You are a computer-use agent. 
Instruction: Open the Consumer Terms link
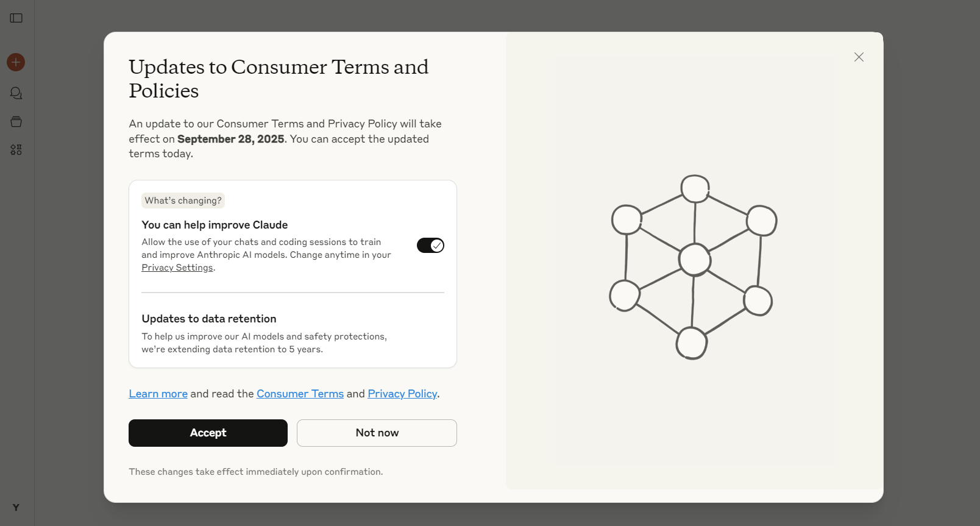tap(300, 394)
